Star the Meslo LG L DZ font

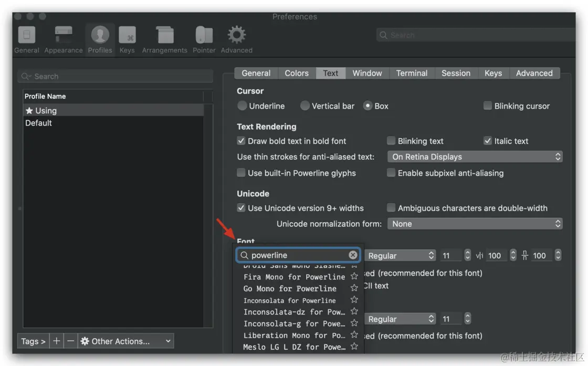click(x=354, y=346)
